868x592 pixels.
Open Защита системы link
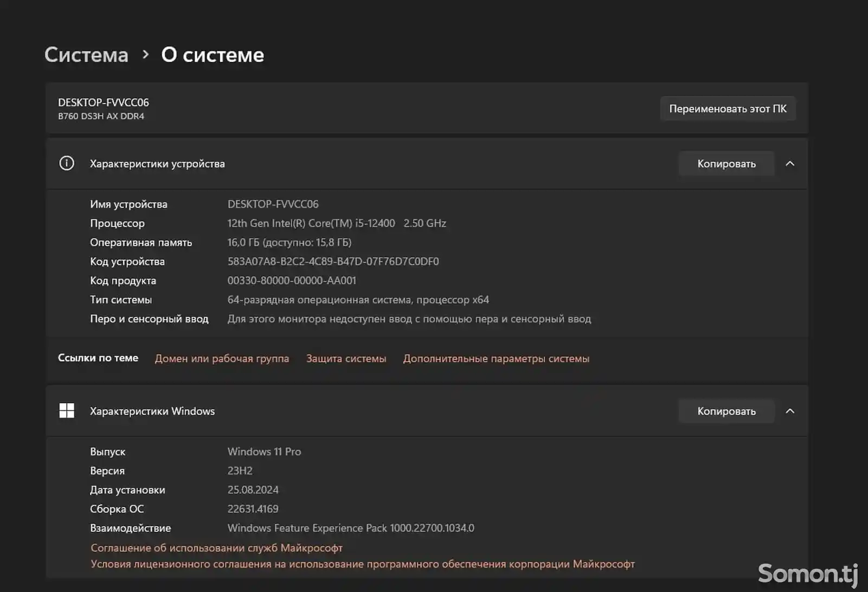346,358
